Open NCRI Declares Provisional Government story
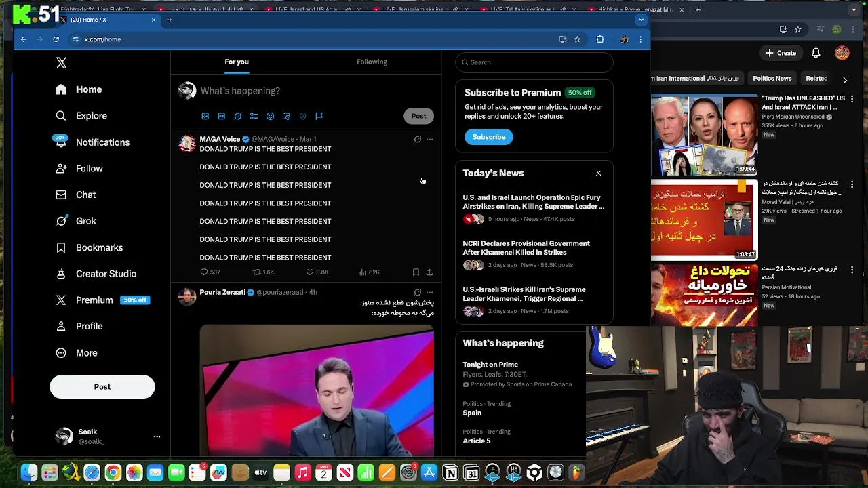The width and height of the screenshot is (868, 488). pyautogui.click(x=526, y=248)
